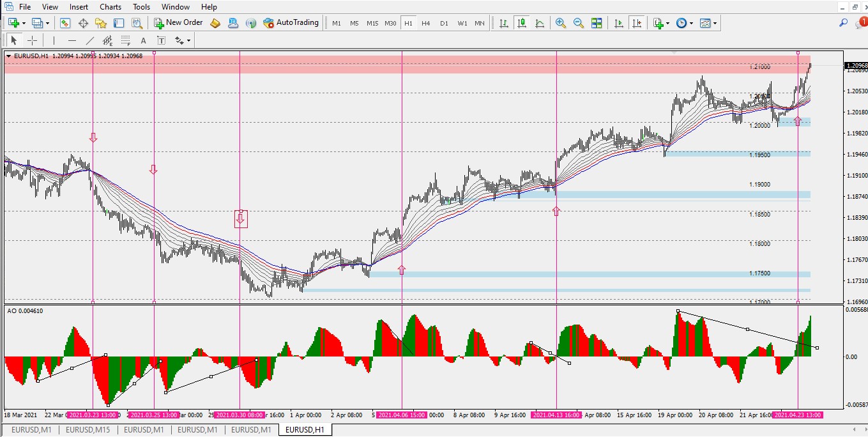The width and height of the screenshot is (868, 437).
Task: Zoom in on the chart
Action: click(x=561, y=23)
